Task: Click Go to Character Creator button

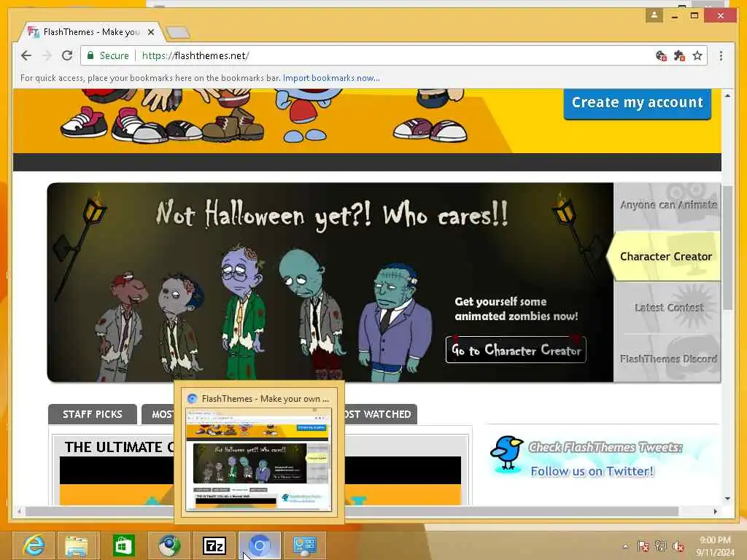Action: pos(516,350)
